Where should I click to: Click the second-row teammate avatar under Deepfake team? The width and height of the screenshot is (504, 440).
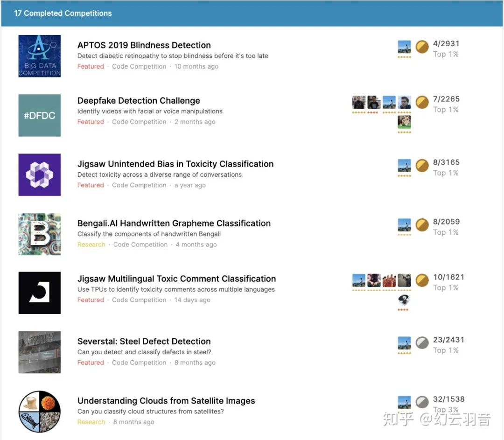point(404,122)
